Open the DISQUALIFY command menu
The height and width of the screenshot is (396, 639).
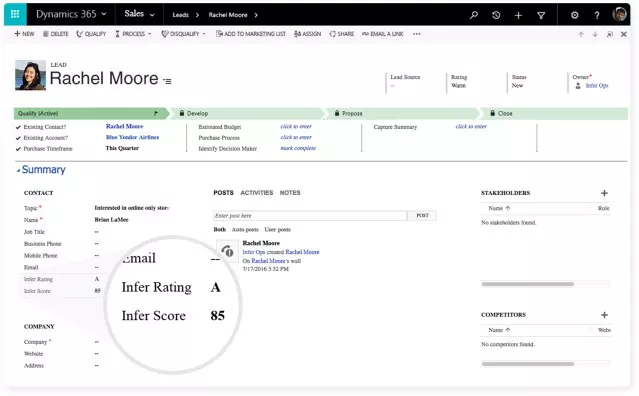[x=183, y=34]
